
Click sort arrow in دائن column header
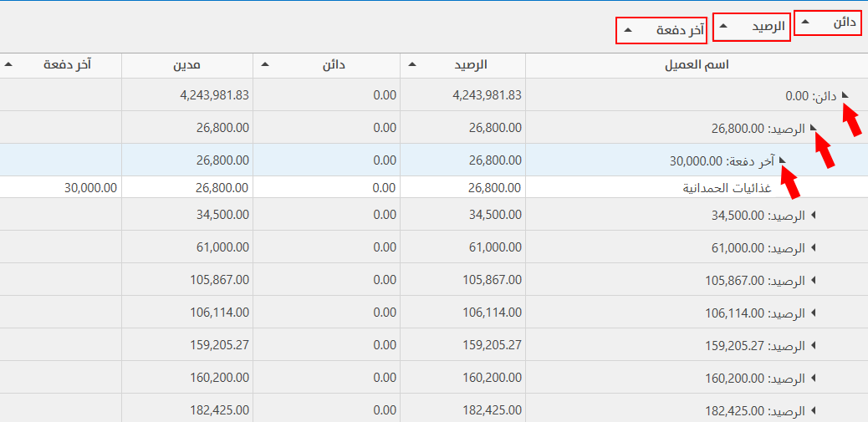coord(266,64)
